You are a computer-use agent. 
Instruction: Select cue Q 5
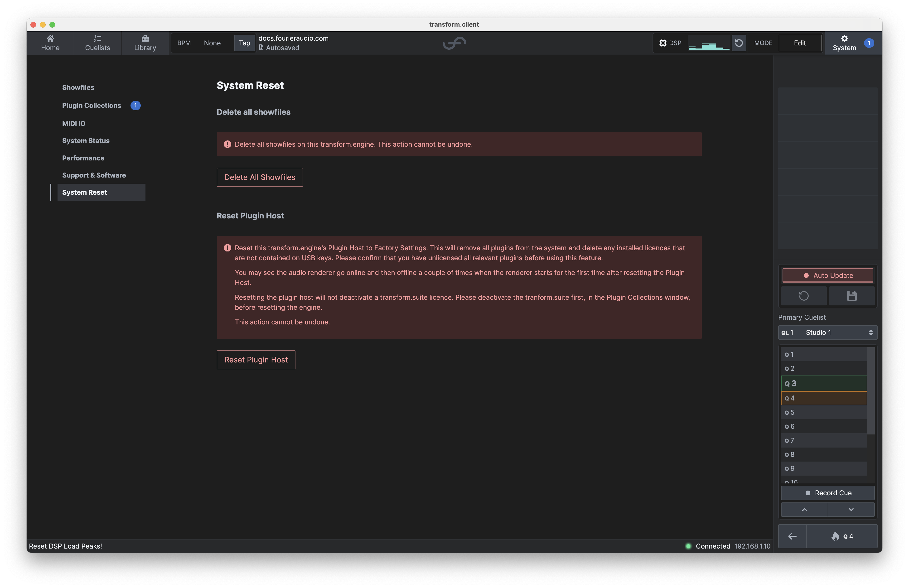[824, 412]
